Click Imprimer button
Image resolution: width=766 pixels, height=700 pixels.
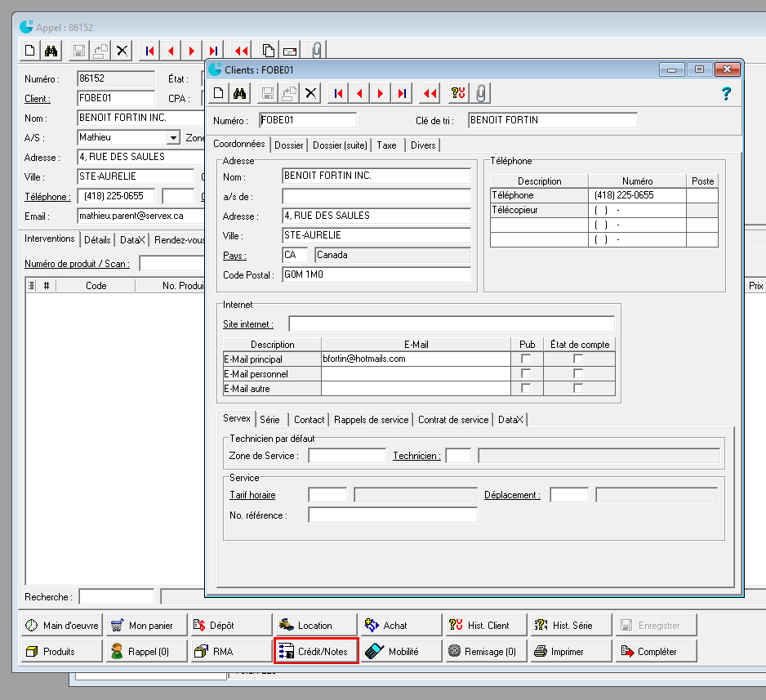pyautogui.click(x=572, y=651)
